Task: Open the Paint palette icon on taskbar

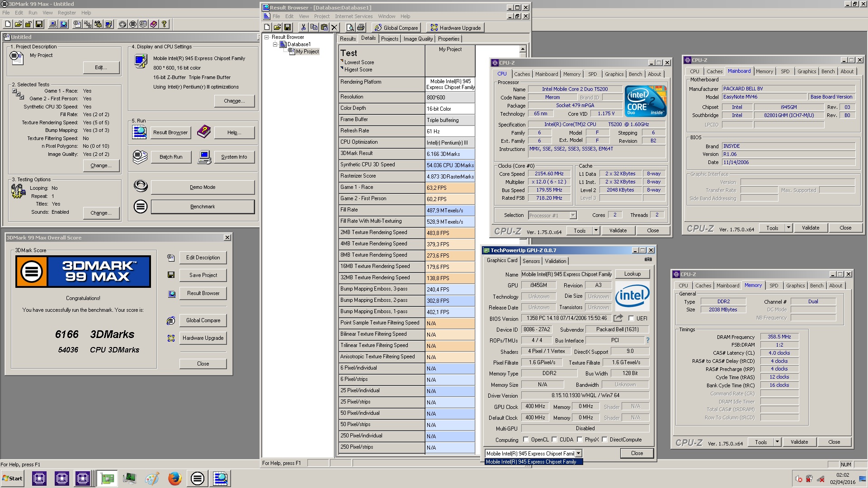Action: (152, 478)
